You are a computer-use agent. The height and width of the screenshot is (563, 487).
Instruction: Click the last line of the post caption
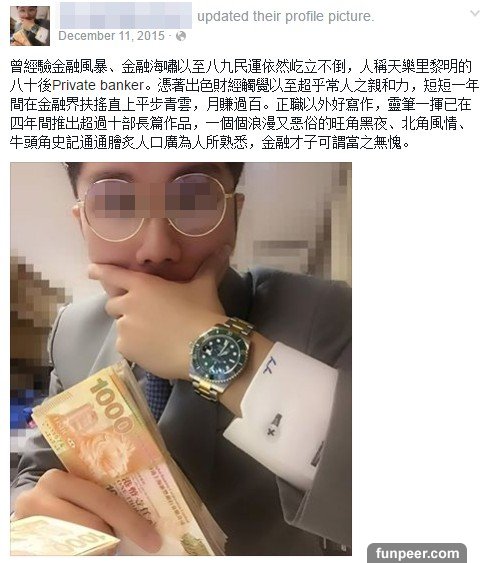[210, 143]
